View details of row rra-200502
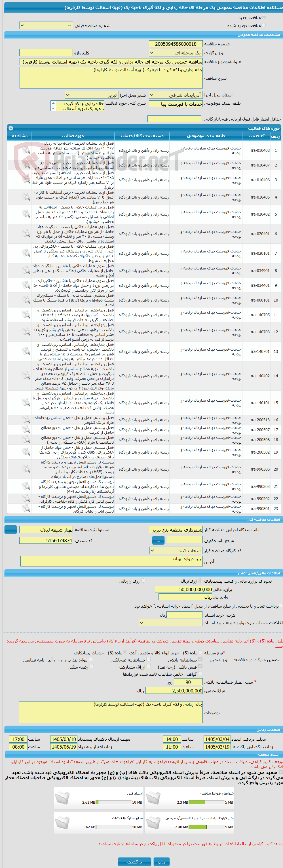283x868 pixels. click(26, 452)
